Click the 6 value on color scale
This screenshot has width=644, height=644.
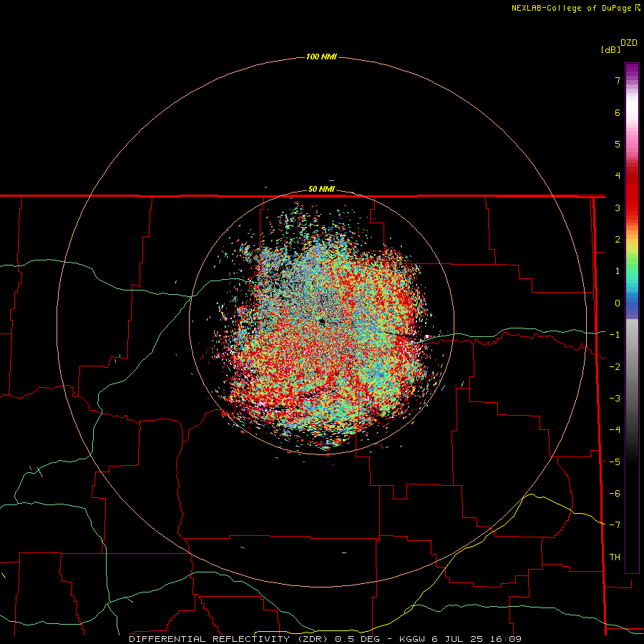(618, 112)
